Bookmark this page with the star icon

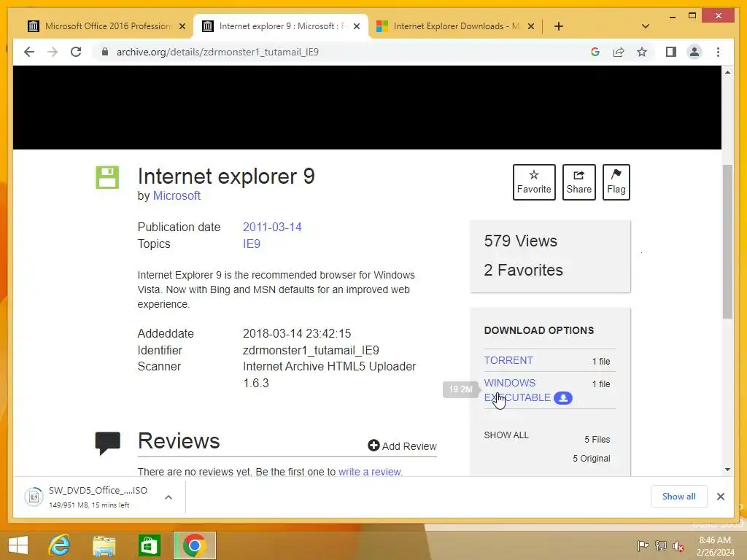642,52
